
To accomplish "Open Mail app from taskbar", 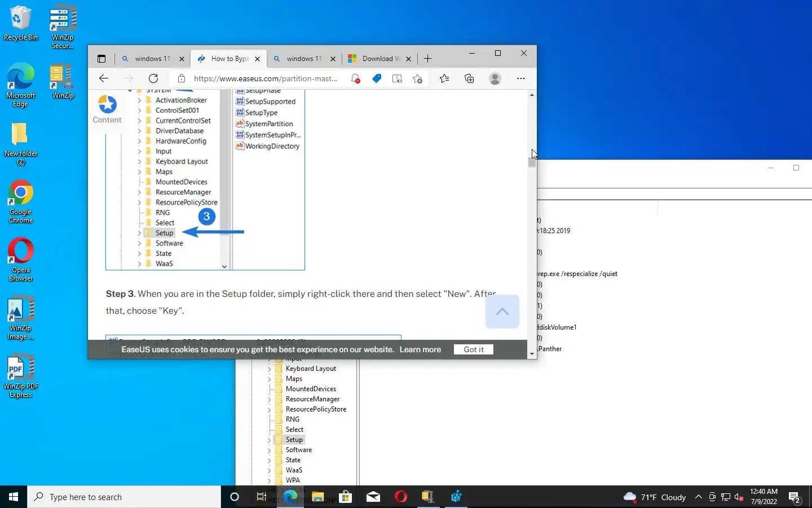I will (373, 497).
